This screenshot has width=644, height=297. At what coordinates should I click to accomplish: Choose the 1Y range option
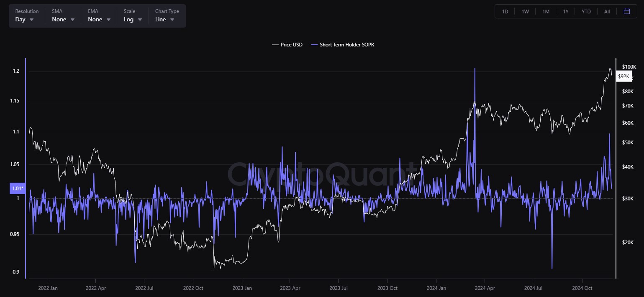coord(565,11)
